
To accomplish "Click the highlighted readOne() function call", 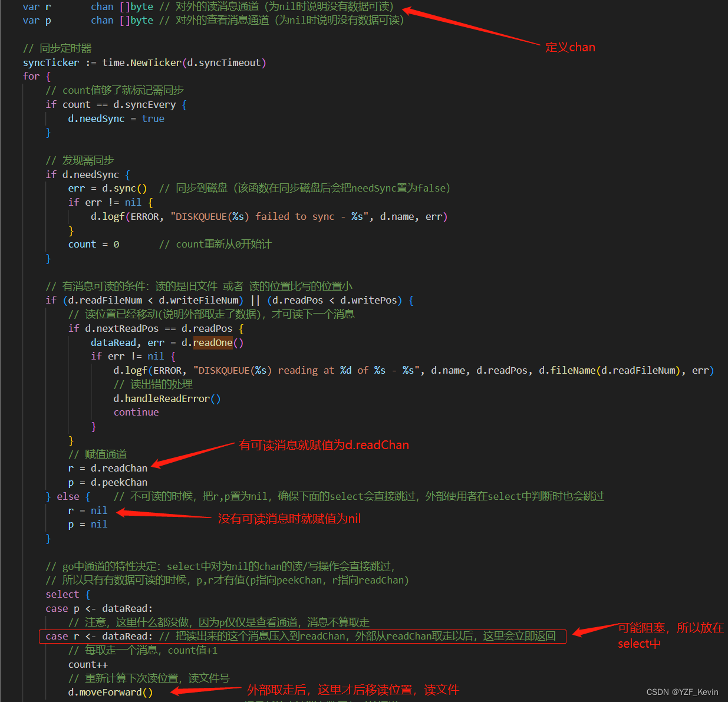I will coord(213,342).
